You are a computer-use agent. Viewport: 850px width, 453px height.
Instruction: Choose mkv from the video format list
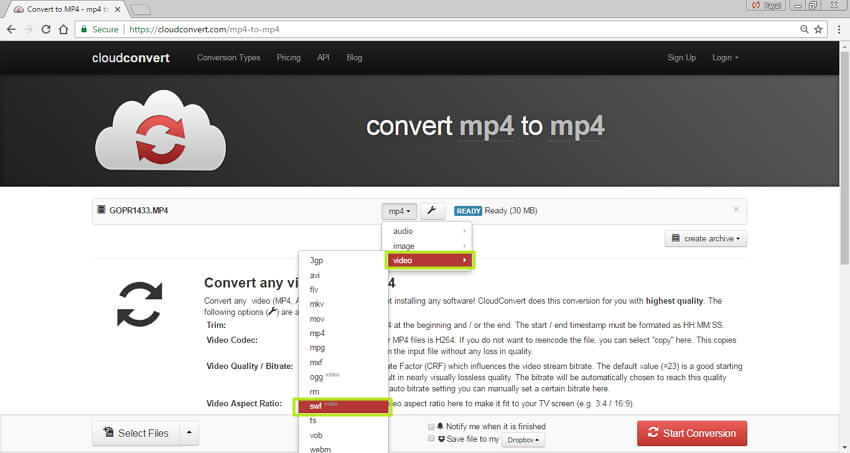coord(343,304)
